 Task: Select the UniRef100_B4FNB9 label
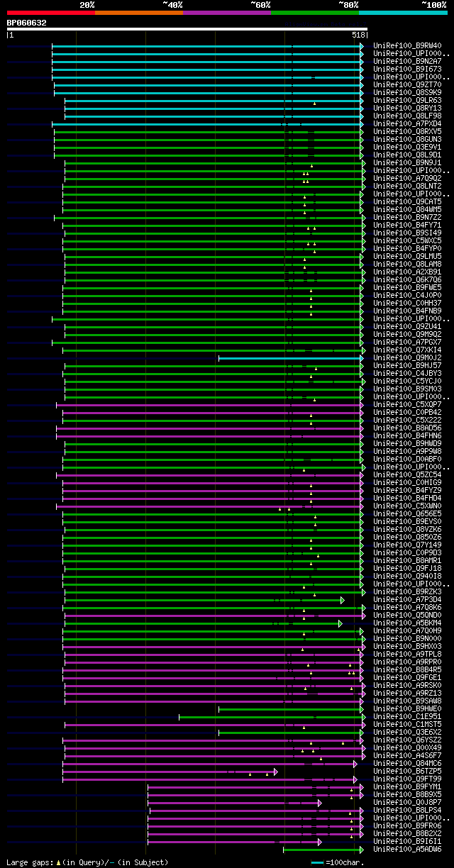pyautogui.click(x=407, y=311)
